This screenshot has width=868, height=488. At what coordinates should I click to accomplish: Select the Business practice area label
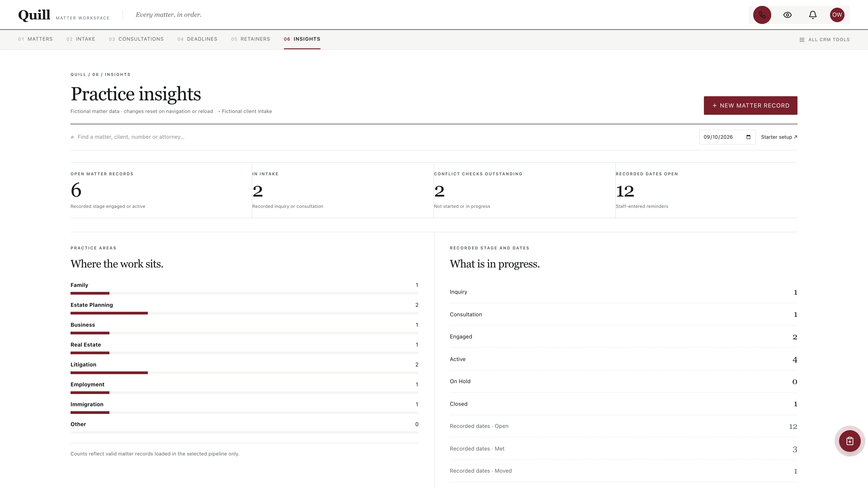pyautogui.click(x=83, y=325)
